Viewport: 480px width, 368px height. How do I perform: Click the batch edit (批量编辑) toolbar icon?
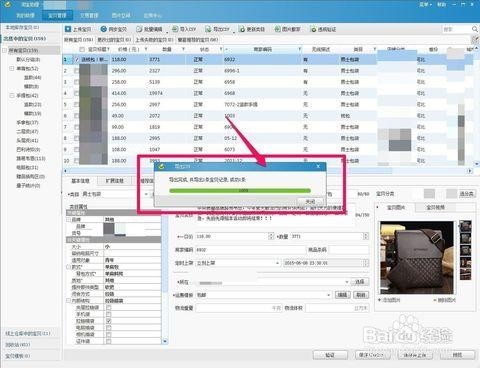(139, 29)
